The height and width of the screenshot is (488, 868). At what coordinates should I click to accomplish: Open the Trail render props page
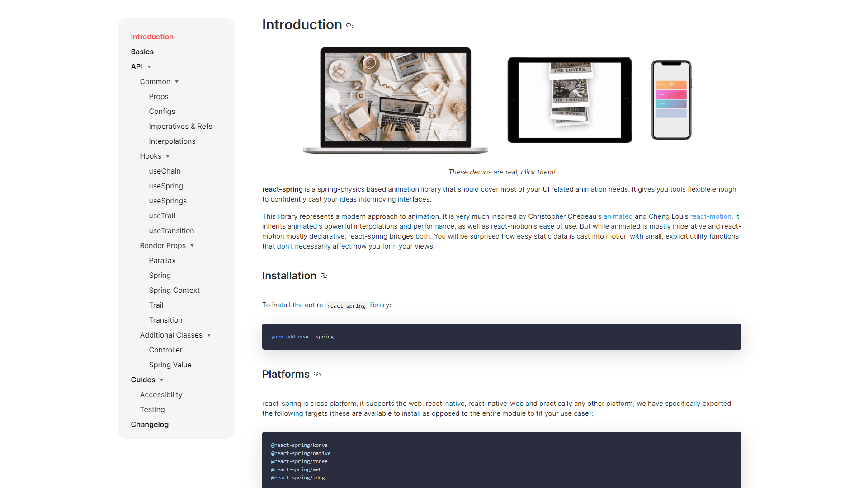point(156,305)
